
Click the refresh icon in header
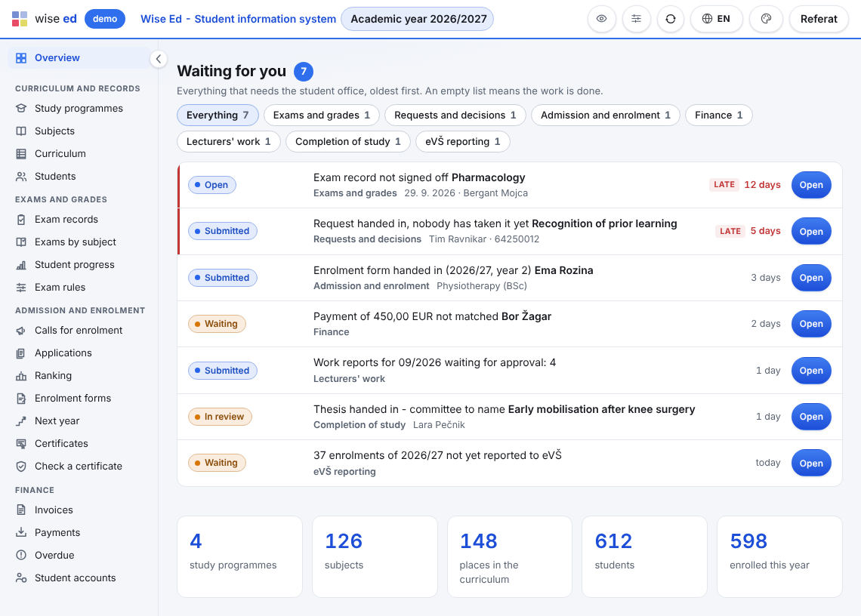[671, 19]
